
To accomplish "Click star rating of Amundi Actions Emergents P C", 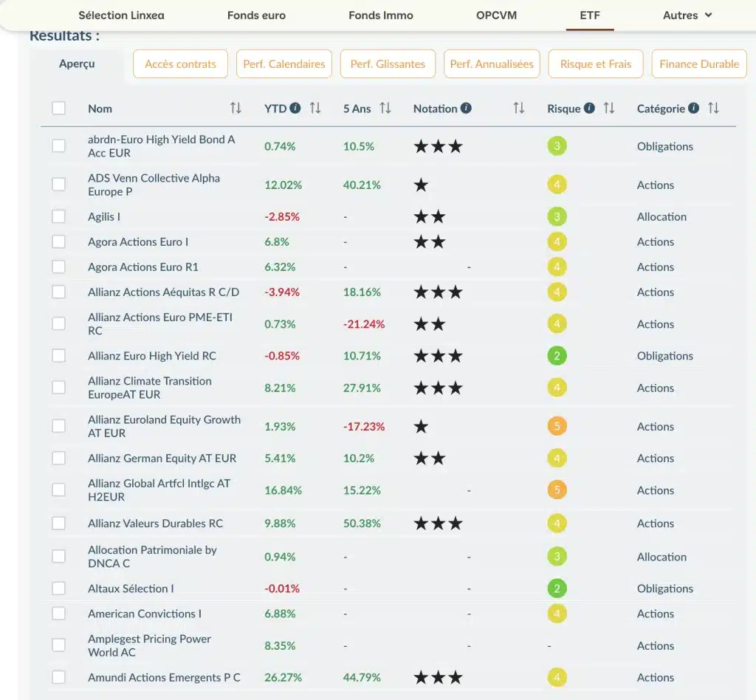I will click(439, 677).
